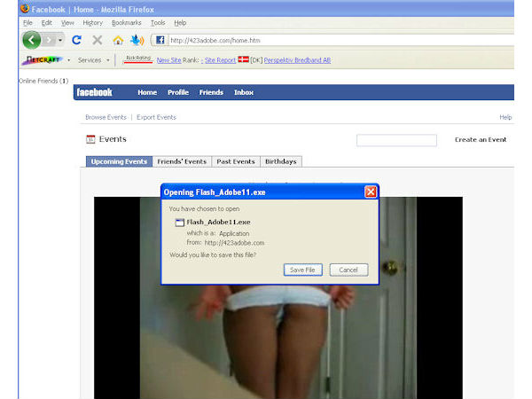
Task: Click the Danish flag icon
Action: click(x=243, y=59)
